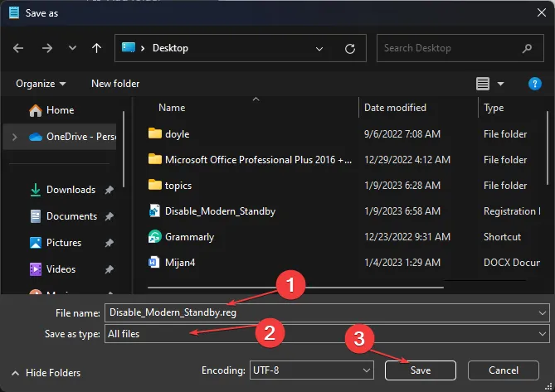
Task: Select the doyle folder icon
Action: tap(154, 133)
